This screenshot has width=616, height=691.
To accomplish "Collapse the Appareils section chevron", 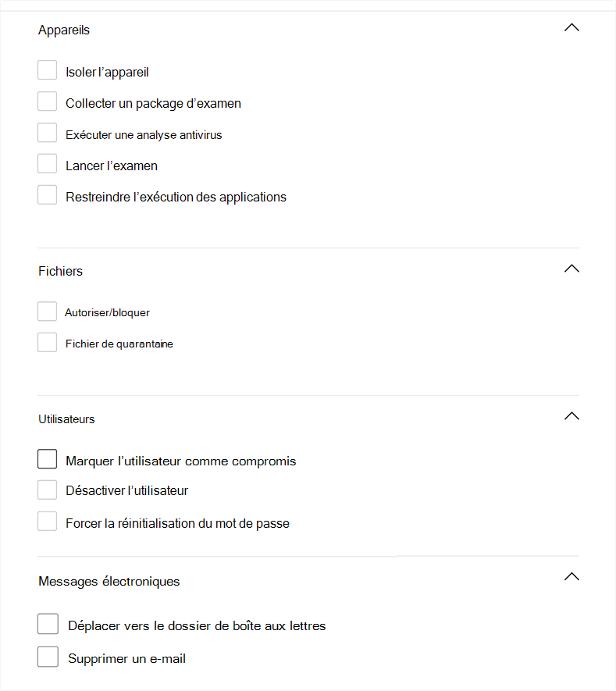I will [x=571, y=27].
